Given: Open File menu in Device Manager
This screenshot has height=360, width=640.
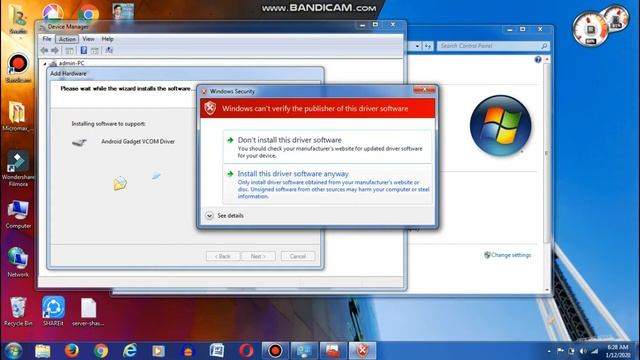Looking at the screenshot, I should (47, 39).
